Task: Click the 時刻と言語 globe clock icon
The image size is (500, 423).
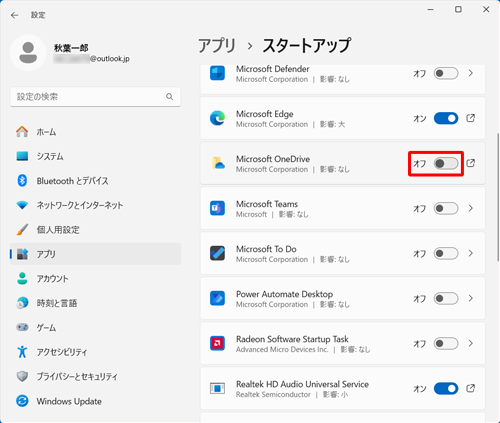Action: click(22, 303)
